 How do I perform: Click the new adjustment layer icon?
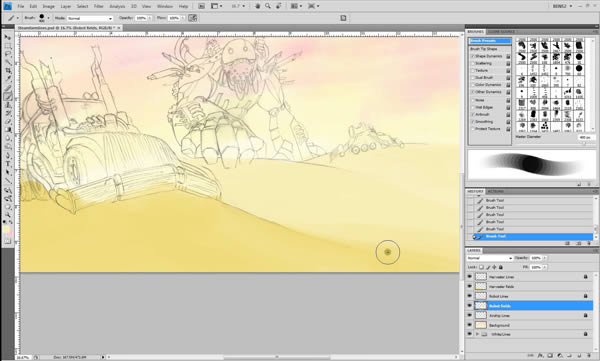click(560, 356)
